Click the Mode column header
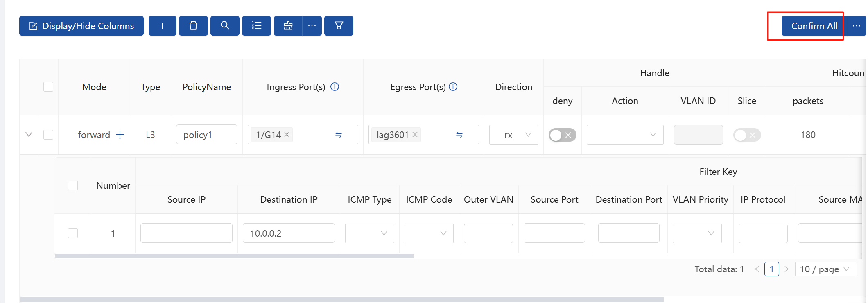The image size is (868, 303). [x=94, y=87]
